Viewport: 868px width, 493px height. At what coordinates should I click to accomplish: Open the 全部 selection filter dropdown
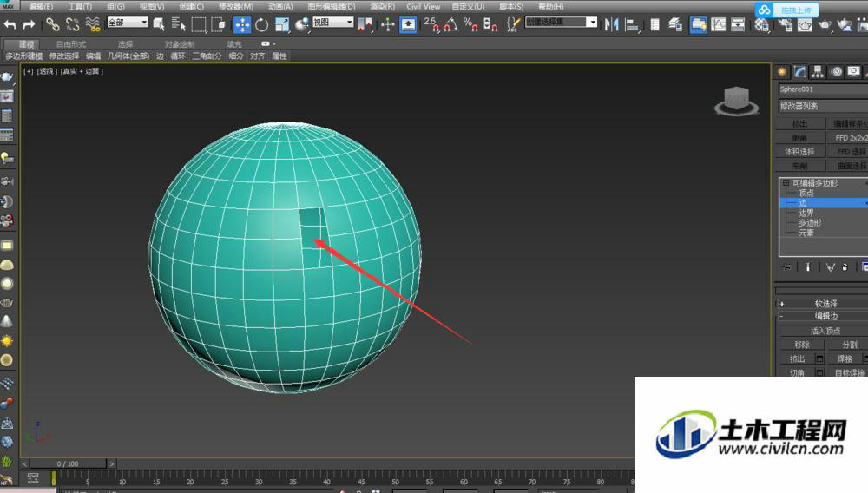(128, 22)
